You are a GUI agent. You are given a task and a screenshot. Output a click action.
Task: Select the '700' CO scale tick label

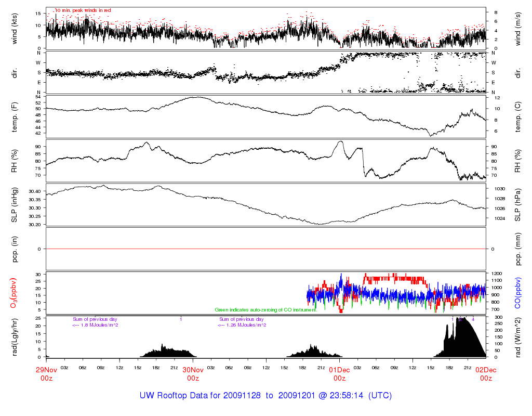pyautogui.click(x=495, y=309)
